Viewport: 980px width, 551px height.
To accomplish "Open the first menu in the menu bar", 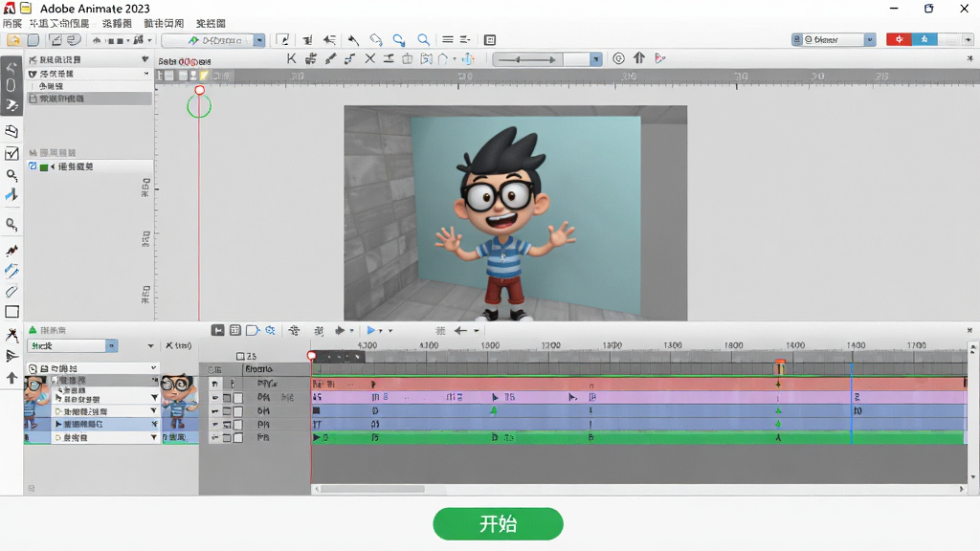I will [12, 23].
